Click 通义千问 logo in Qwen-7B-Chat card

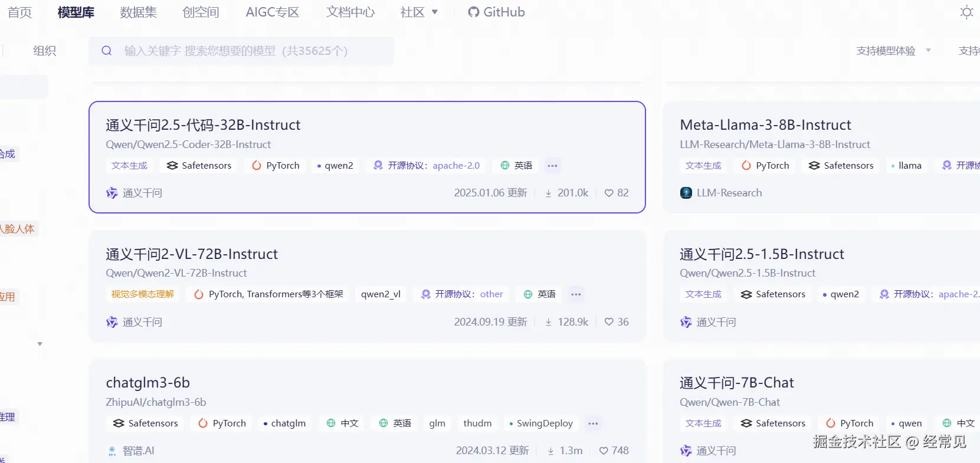(x=686, y=451)
